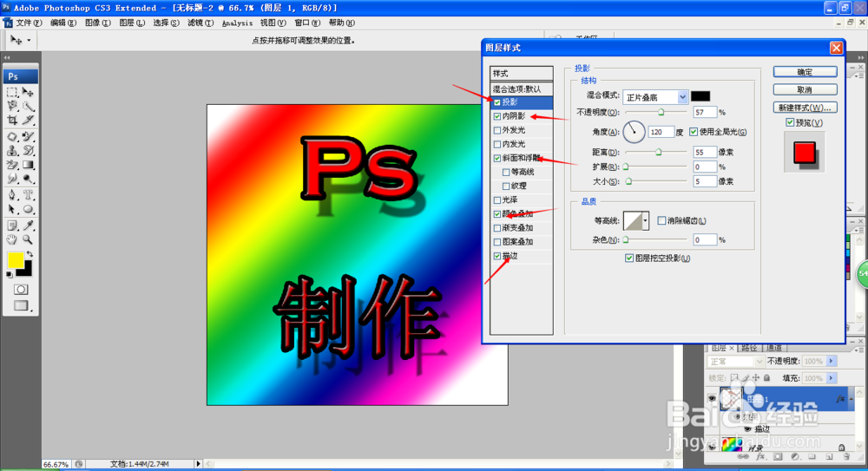Open contour picker dropdown arrow
The image size is (868, 471).
(645, 221)
